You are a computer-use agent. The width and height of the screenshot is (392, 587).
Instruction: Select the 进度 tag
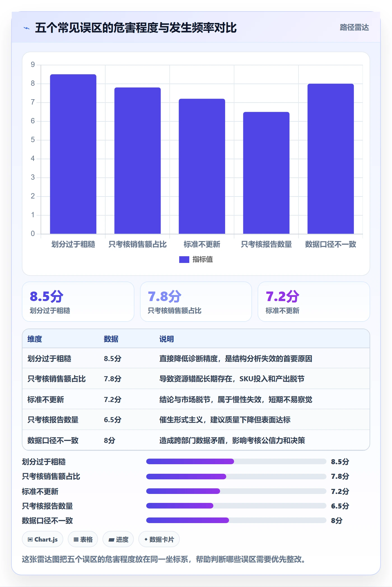pos(118,539)
